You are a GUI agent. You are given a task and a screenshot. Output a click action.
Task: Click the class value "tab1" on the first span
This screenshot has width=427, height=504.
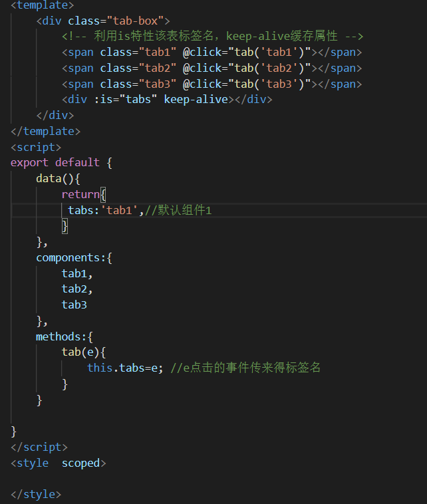pyautogui.click(x=157, y=52)
